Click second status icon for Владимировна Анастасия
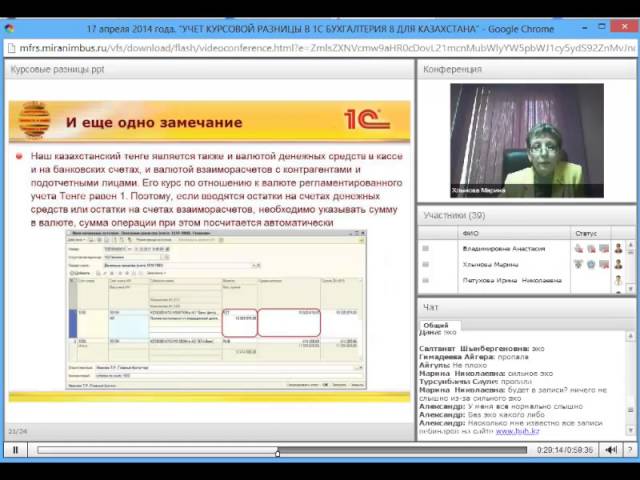This screenshot has height=480, width=640. pos(591,248)
